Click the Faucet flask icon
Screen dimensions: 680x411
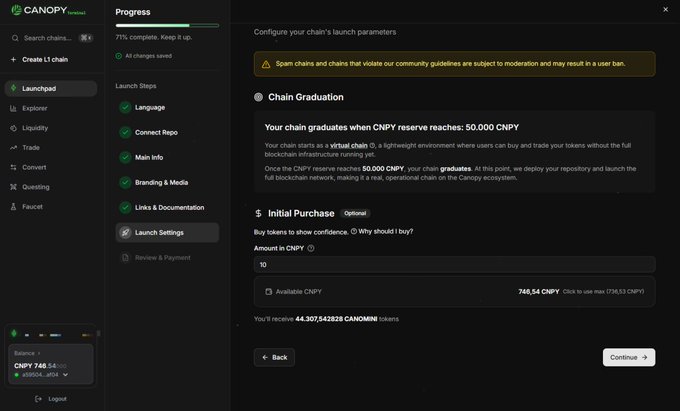coord(13,207)
